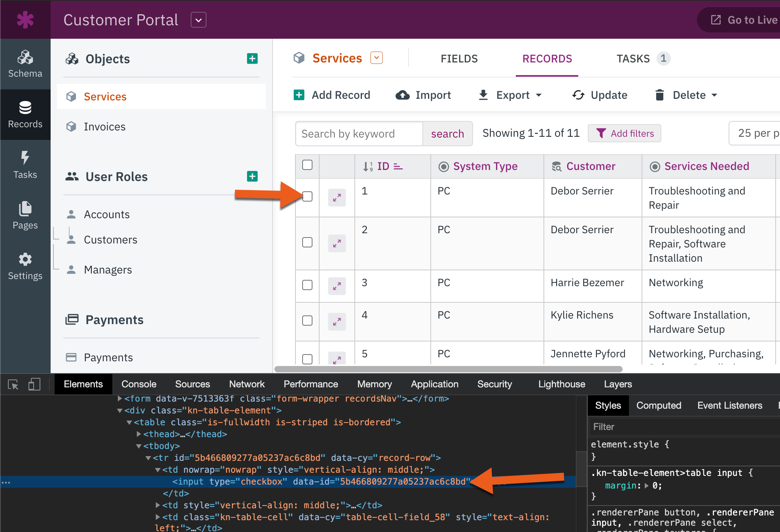Open the Schema section in sidebar

coord(25,64)
